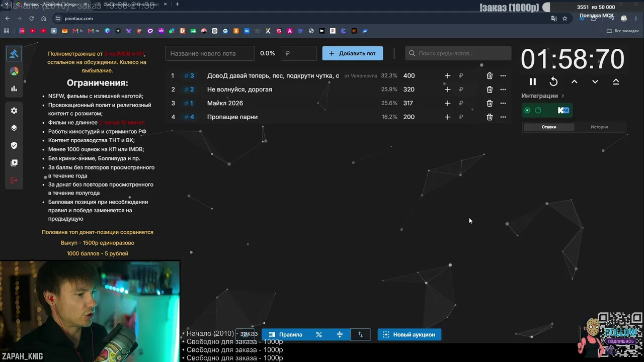Open the layers icon in left sidebar
The height and width of the screenshot is (362, 644).
pos(14,128)
